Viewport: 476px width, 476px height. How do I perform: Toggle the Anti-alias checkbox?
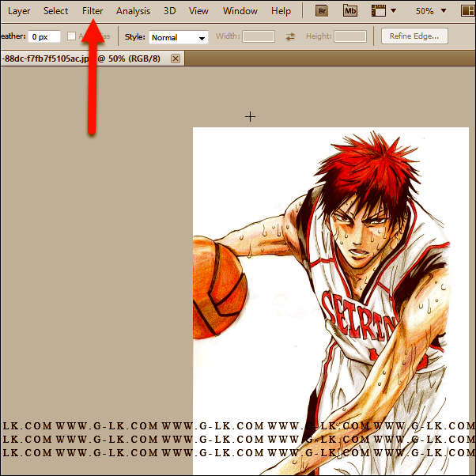71,36
